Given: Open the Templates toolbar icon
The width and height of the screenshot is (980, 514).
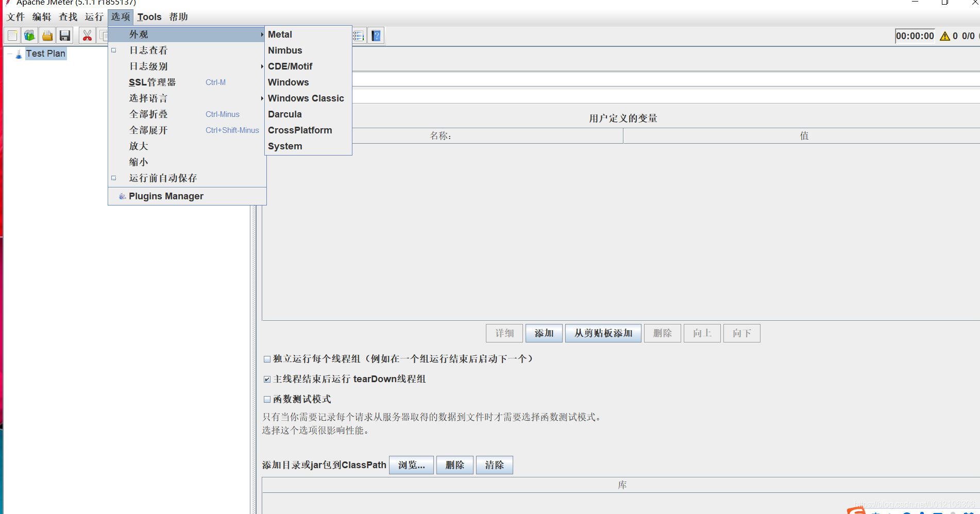Looking at the screenshot, I should click(30, 36).
